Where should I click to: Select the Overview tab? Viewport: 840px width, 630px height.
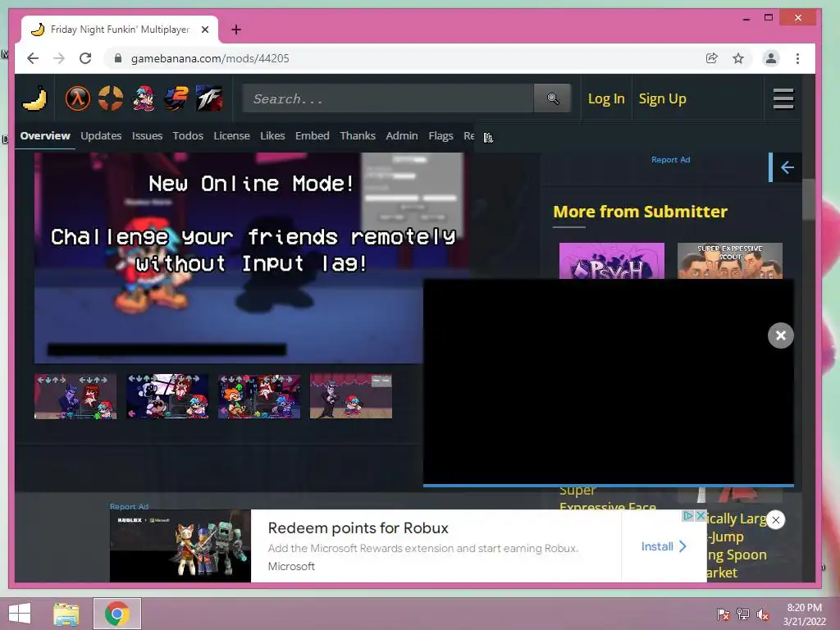[x=45, y=136]
